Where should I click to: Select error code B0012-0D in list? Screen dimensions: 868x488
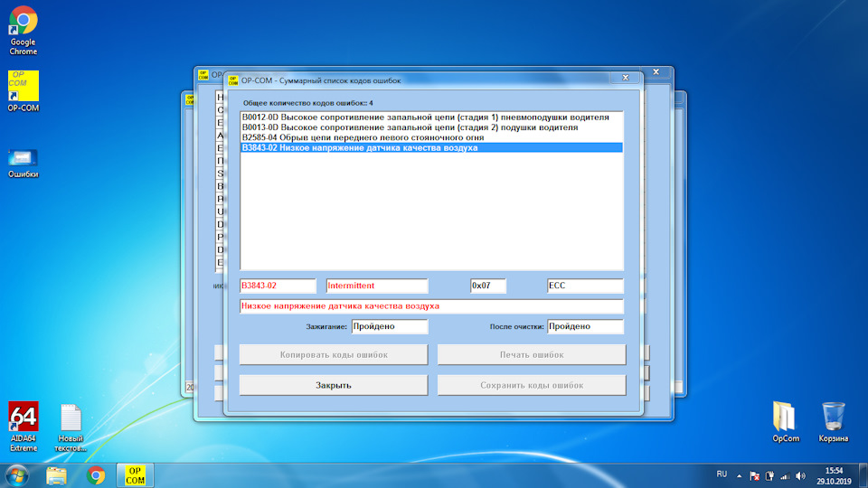pos(425,117)
